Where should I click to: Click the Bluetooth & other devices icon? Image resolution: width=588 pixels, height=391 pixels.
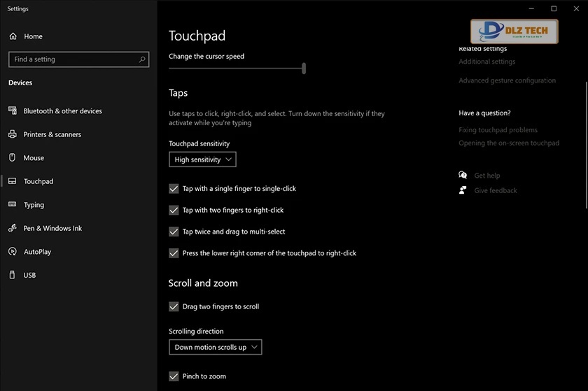pos(13,111)
